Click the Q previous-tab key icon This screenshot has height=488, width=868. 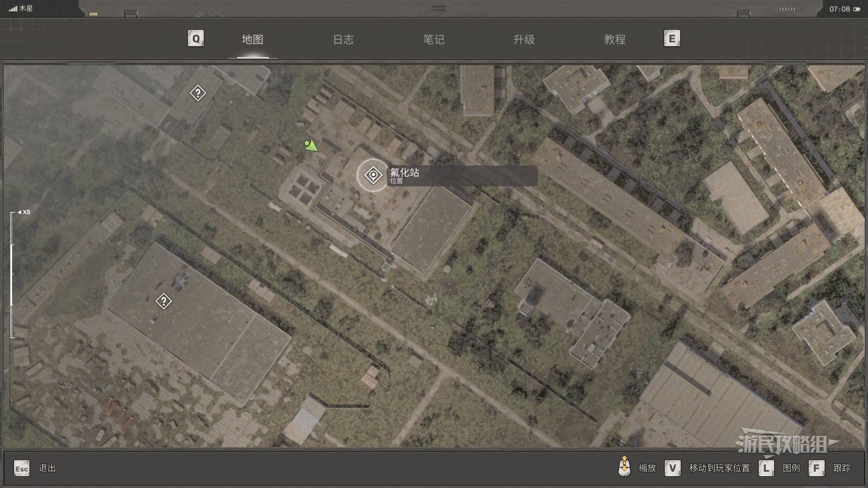pos(196,38)
